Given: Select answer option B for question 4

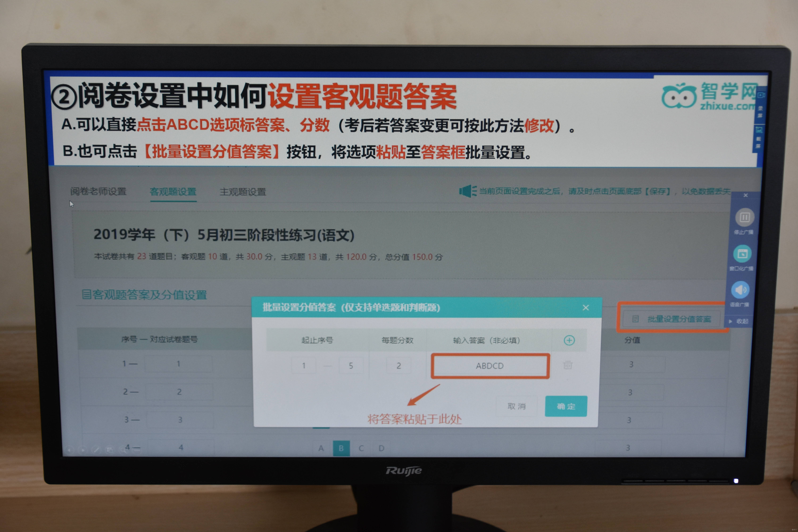Looking at the screenshot, I should (341, 448).
